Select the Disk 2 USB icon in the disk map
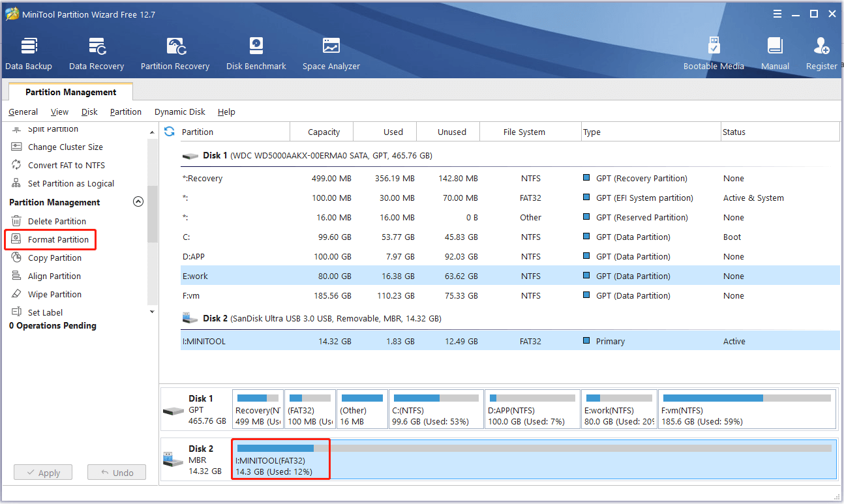 tap(173, 460)
